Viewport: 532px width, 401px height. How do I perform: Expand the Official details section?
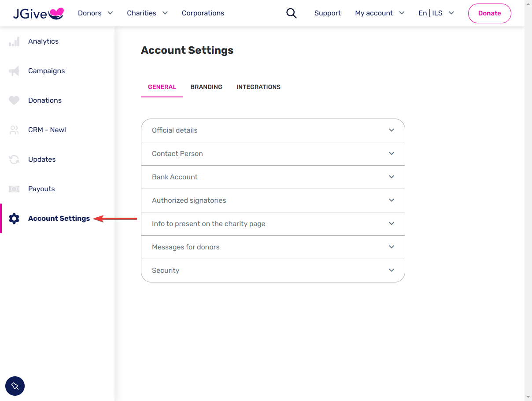click(x=273, y=130)
